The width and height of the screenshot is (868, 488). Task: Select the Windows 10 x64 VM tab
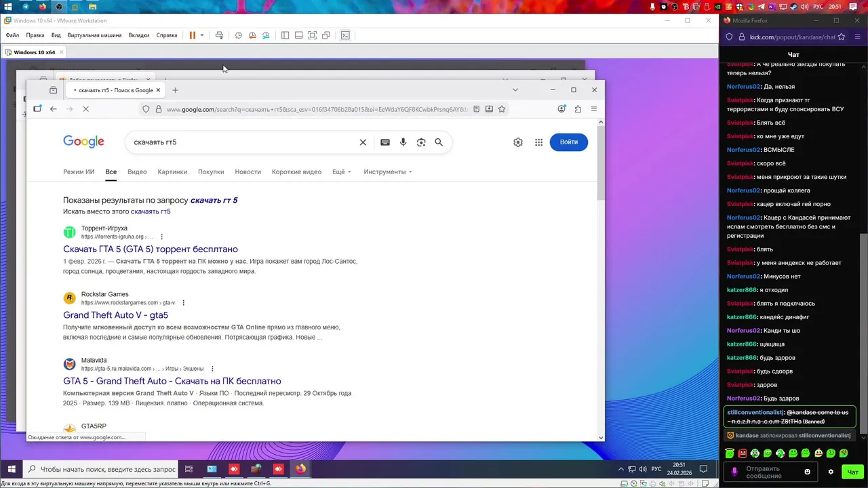(34, 52)
